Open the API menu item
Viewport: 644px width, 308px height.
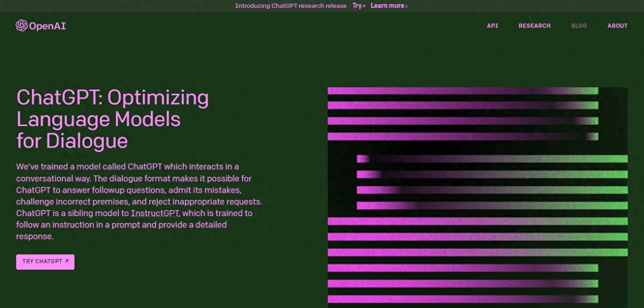[492, 26]
